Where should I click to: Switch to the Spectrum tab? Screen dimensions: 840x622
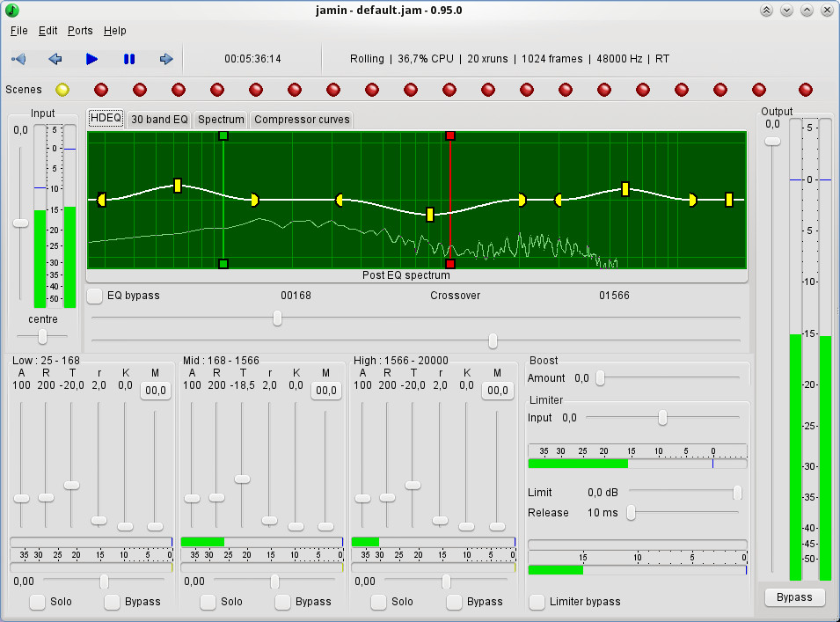coord(221,120)
